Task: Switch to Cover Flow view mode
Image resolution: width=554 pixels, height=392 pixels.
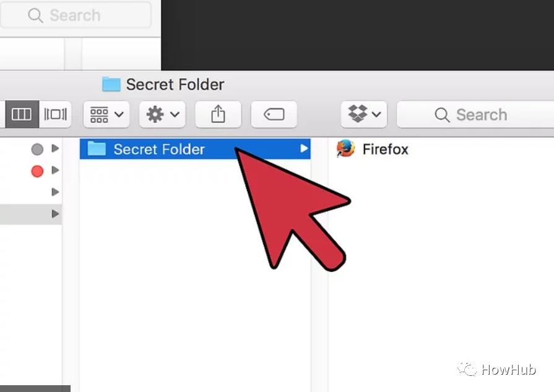Action: (56, 114)
